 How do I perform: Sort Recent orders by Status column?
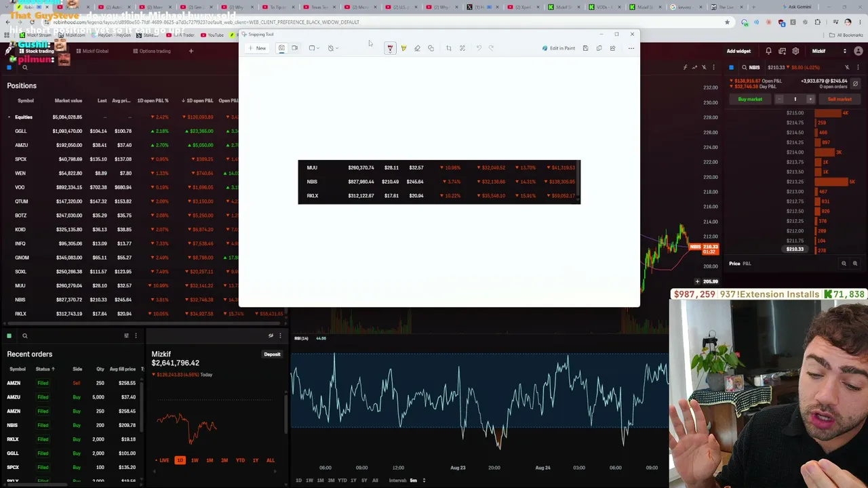pos(45,369)
